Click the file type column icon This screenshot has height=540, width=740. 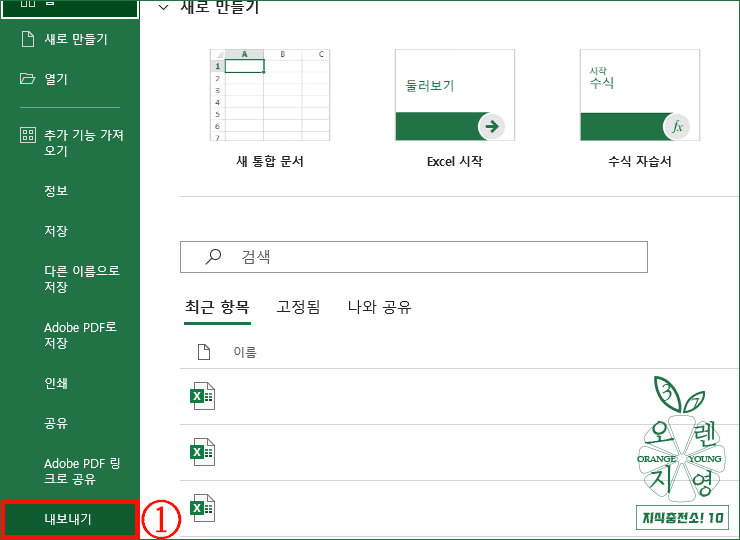pyautogui.click(x=204, y=352)
